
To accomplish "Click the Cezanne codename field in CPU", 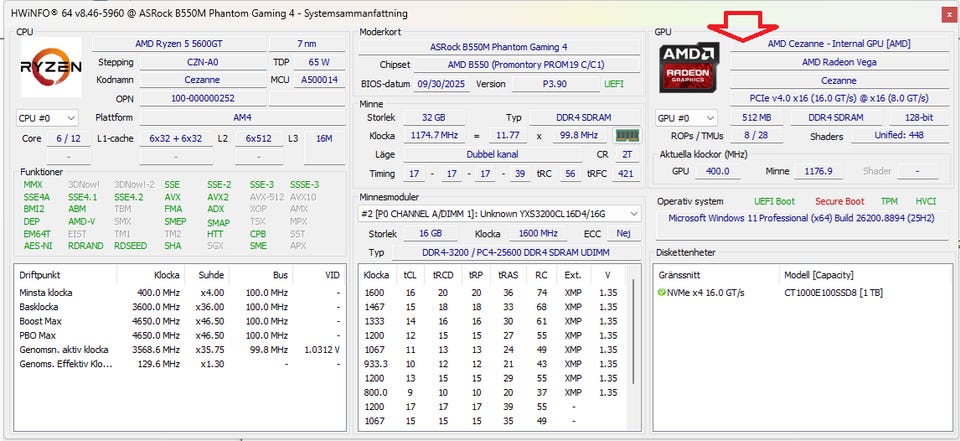I will [x=202, y=80].
